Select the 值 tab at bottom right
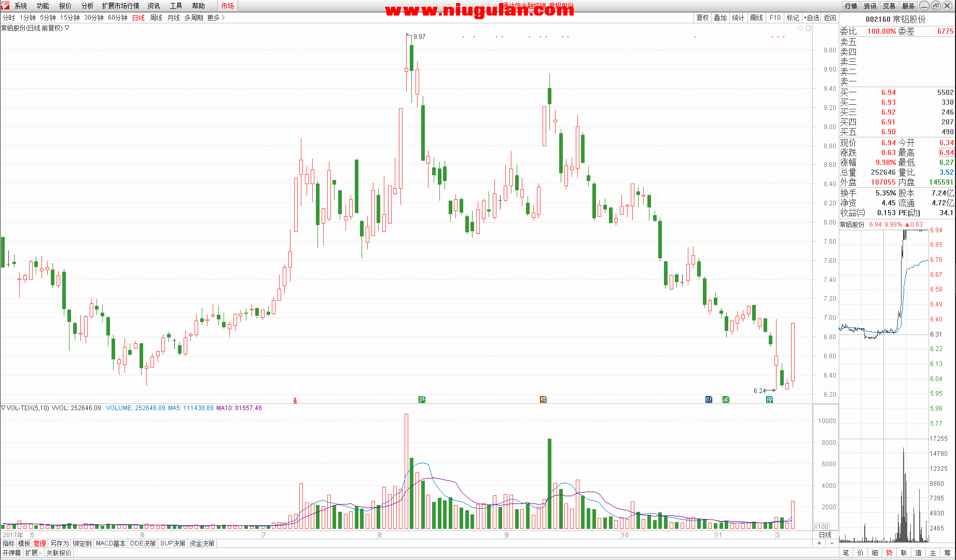 pyautogui.click(x=919, y=553)
